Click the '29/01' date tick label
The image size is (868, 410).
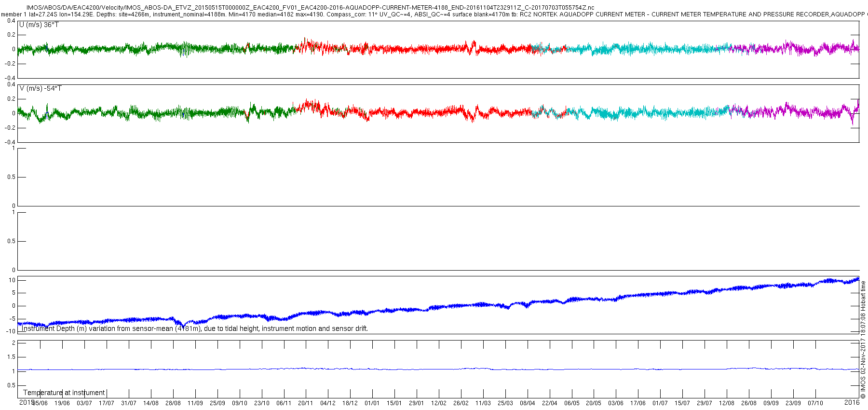[x=416, y=403]
